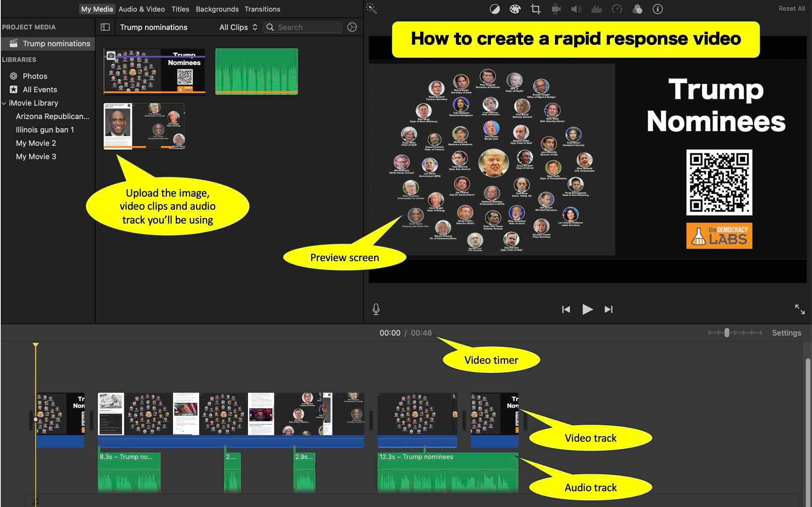
Task: Select Trump nominations project media
Action: pos(48,44)
